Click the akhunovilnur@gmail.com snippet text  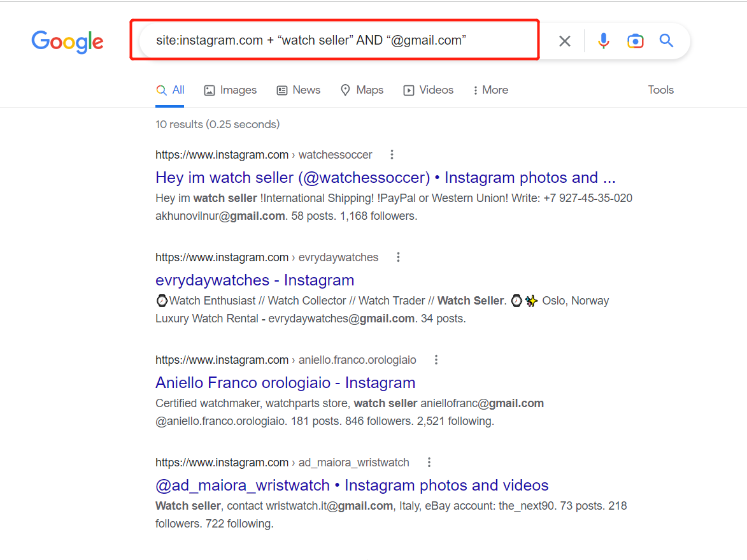[x=220, y=216]
